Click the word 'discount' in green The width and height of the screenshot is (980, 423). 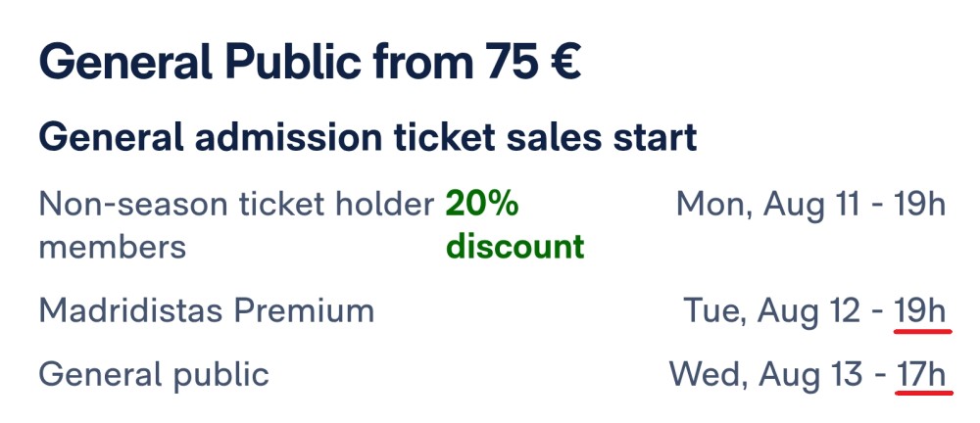click(x=515, y=247)
